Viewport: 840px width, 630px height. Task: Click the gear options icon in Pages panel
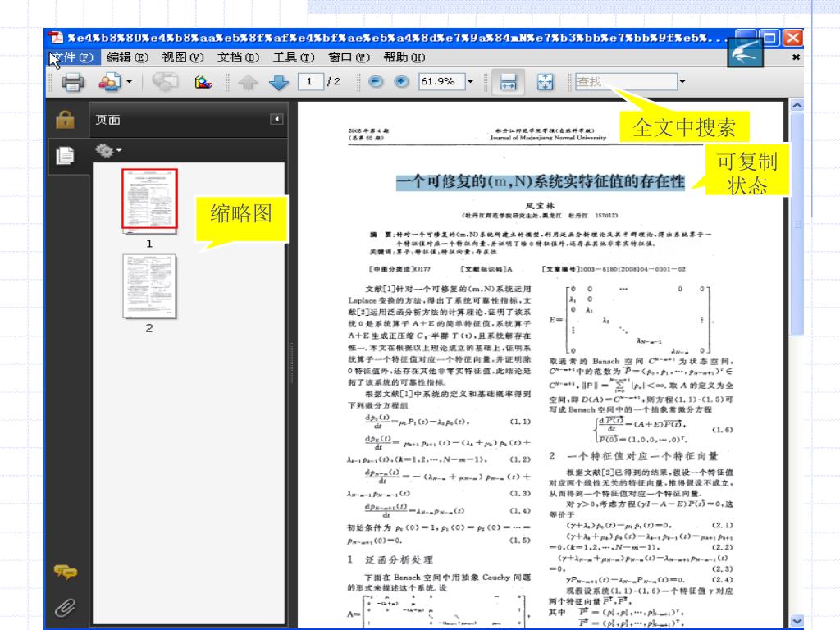click(104, 151)
